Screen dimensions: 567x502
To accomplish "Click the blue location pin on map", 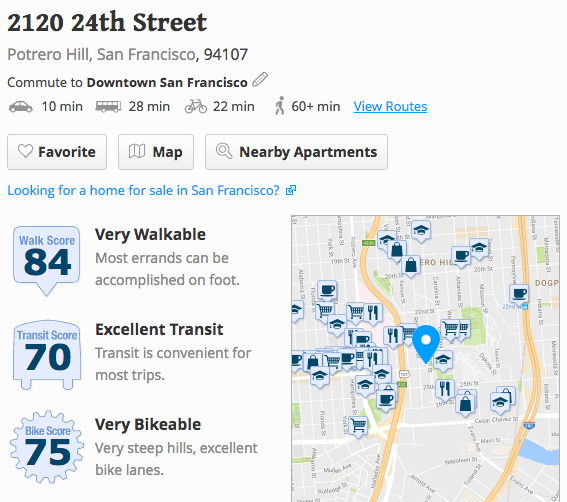I will [x=426, y=344].
